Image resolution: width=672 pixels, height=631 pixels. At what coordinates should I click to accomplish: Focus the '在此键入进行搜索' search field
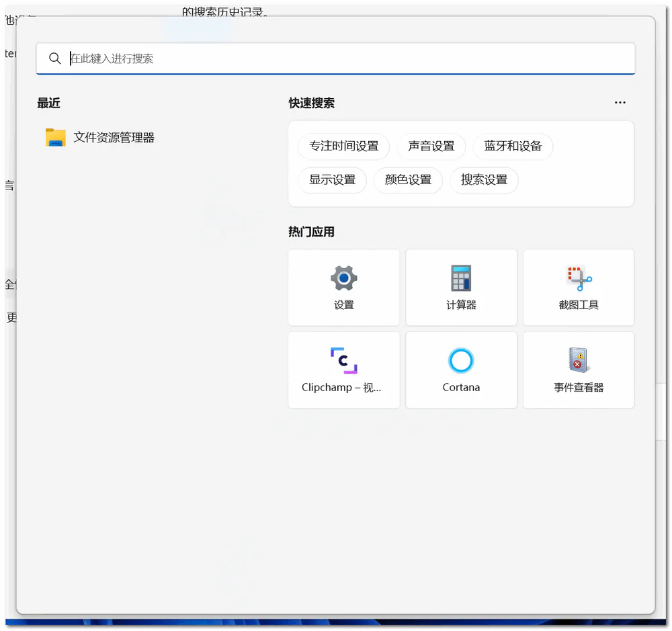click(x=335, y=58)
